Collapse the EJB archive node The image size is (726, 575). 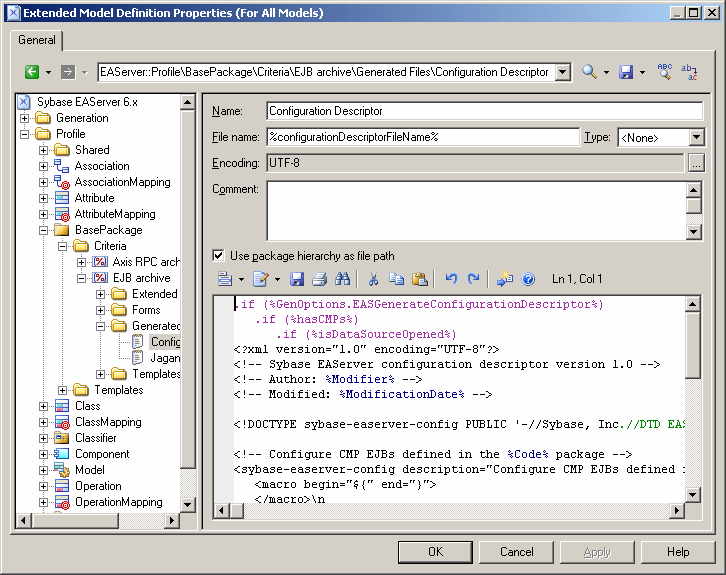click(x=81, y=278)
